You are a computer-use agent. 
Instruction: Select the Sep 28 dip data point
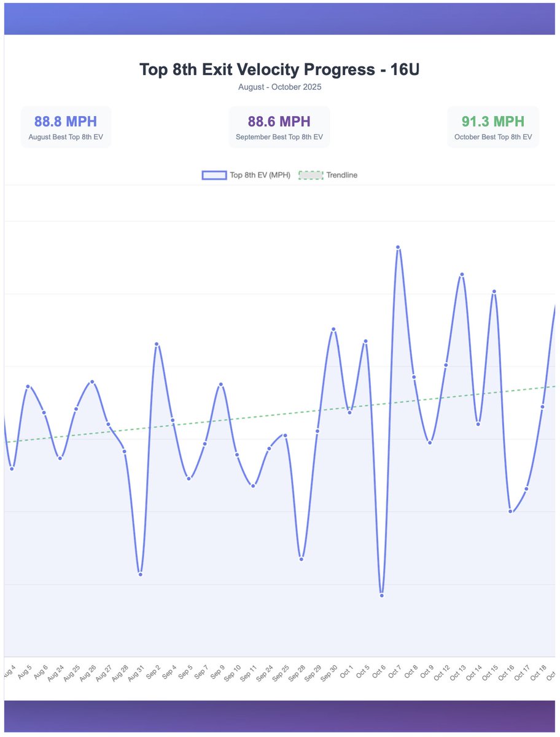click(301, 559)
